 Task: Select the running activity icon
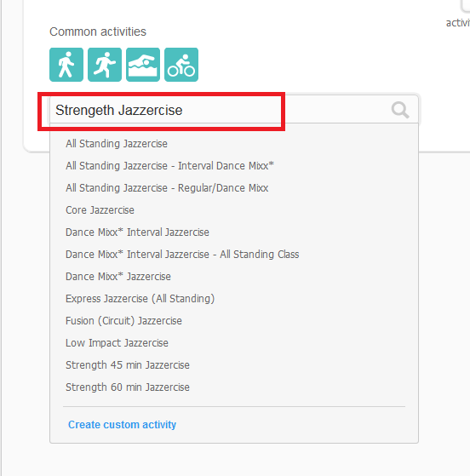pyautogui.click(x=105, y=65)
